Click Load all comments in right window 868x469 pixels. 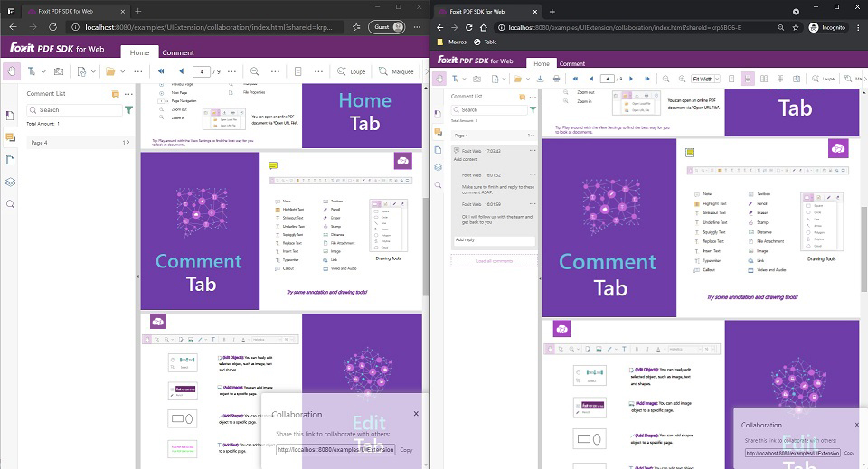tap(495, 261)
